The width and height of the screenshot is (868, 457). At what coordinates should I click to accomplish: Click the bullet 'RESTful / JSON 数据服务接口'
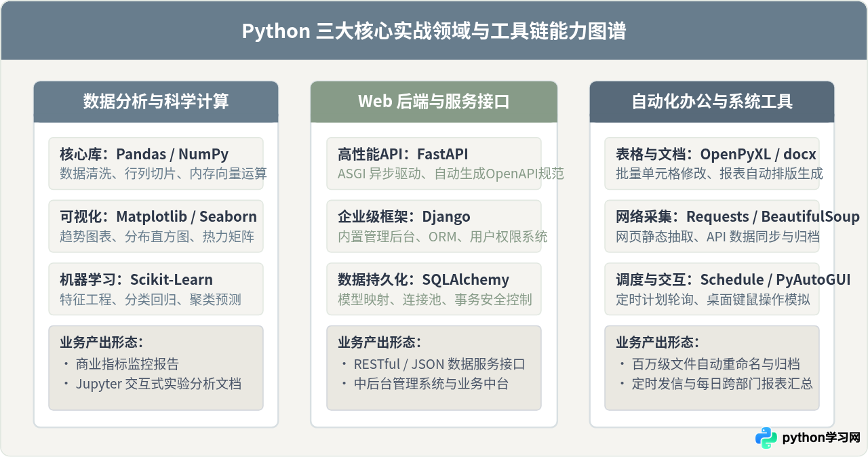pos(439,364)
